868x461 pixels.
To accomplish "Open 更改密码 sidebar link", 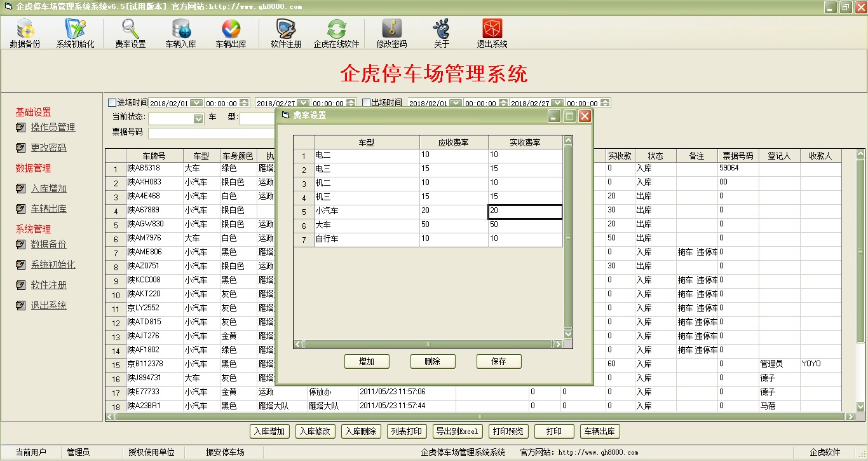I will (x=48, y=148).
